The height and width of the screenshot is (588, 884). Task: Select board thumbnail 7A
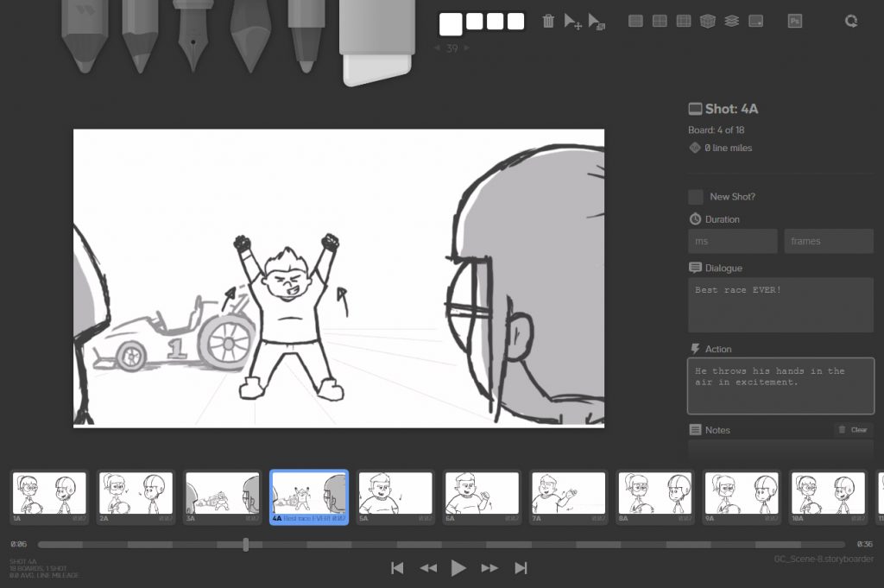[568, 497]
